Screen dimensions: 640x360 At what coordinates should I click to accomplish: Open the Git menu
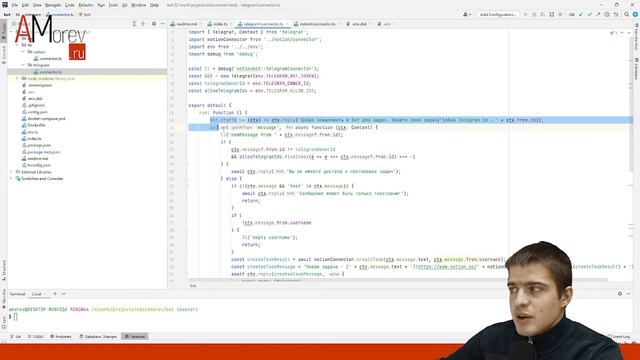point(125,5)
